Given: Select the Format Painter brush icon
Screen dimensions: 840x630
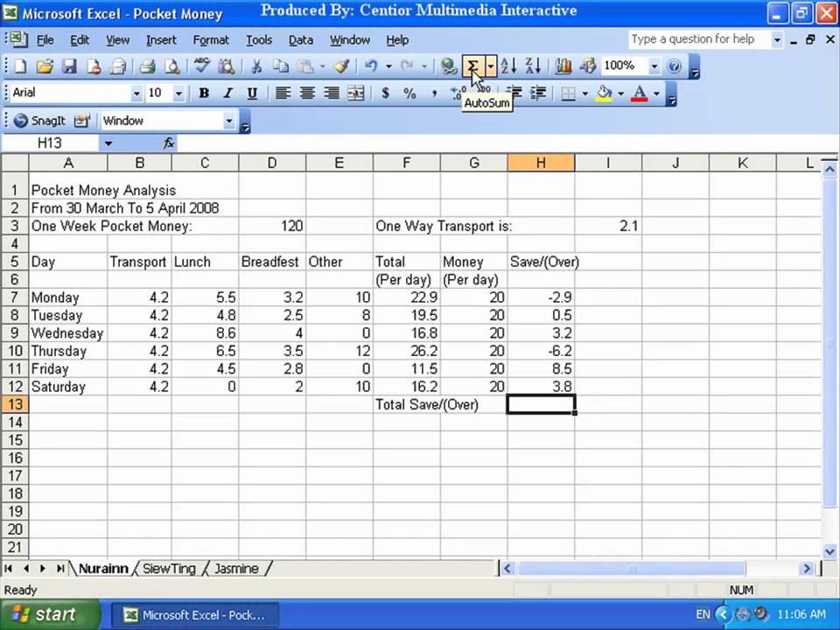Looking at the screenshot, I should click(x=342, y=66).
